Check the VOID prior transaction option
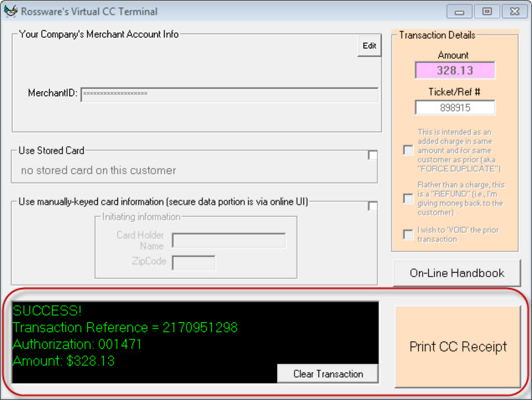 [x=408, y=234]
